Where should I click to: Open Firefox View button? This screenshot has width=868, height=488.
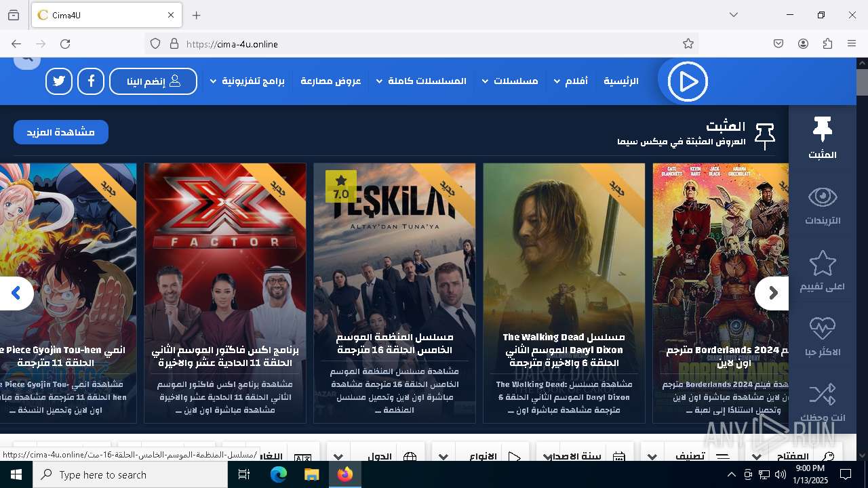tap(14, 15)
